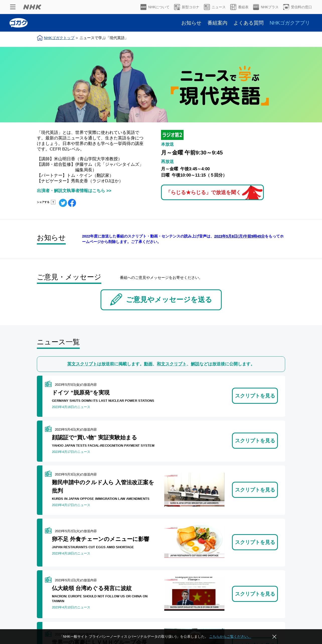This screenshot has width=322, height=644.
Task: Close the privacy notice banner
Action: tap(274, 636)
